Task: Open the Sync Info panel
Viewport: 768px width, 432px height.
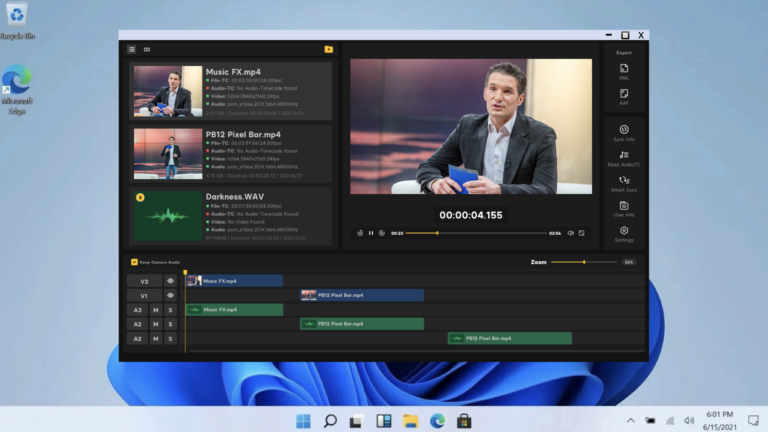Action: [x=624, y=132]
